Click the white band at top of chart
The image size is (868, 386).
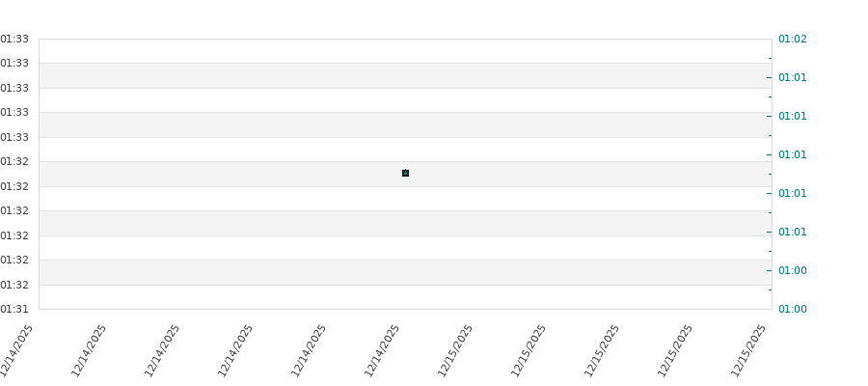click(405, 51)
